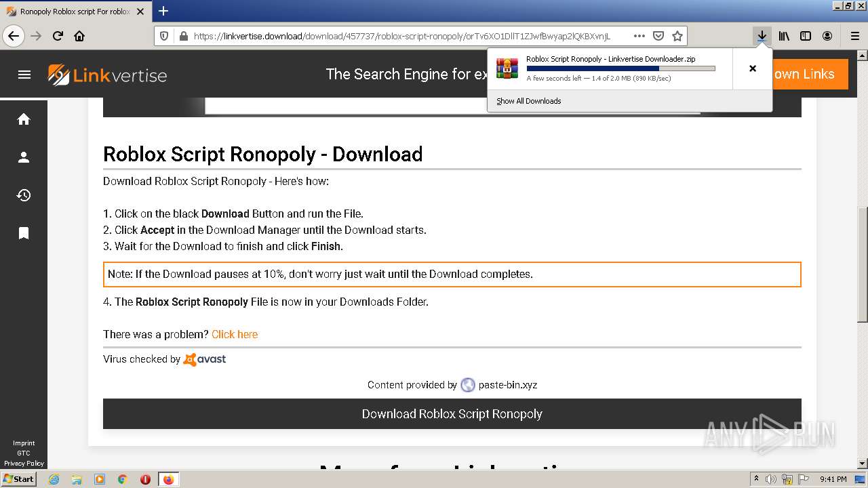Switch to Firefox taskbar button
The image size is (868, 488).
click(168, 479)
